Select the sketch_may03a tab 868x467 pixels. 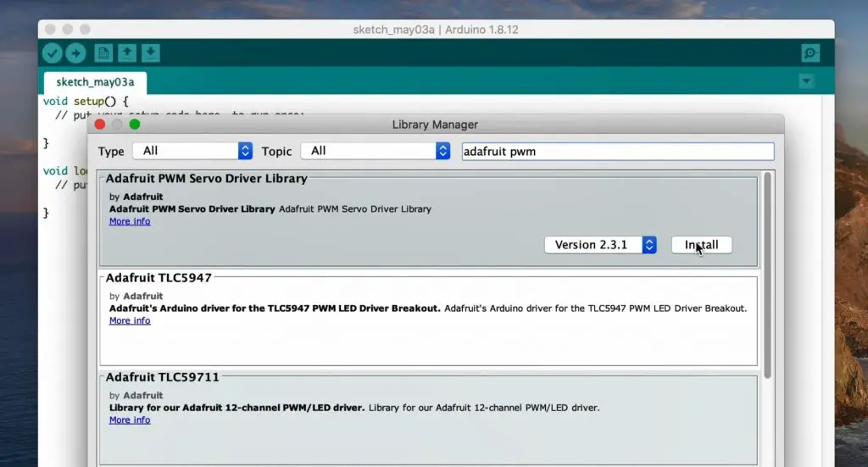point(95,82)
